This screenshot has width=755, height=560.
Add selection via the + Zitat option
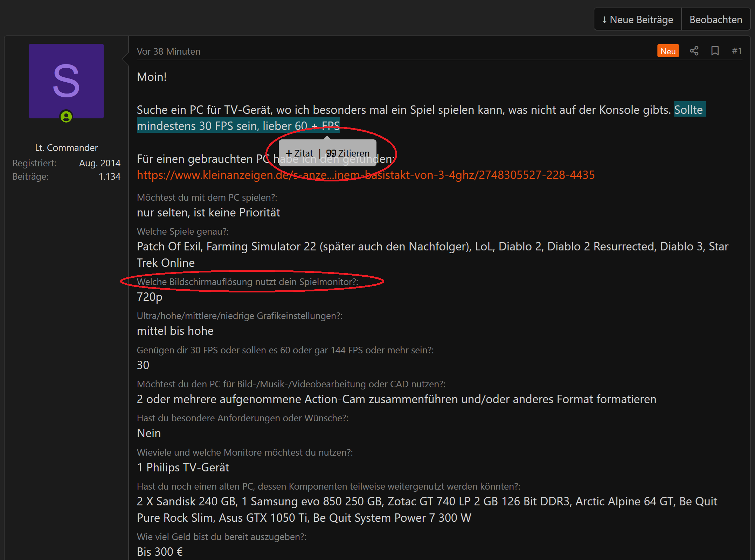pos(299,153)
